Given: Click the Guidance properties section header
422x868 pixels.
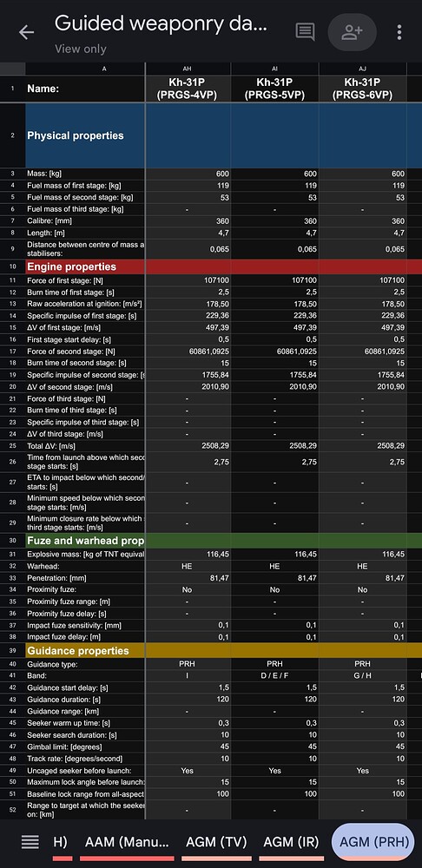Looking at the screenshot, I should click(x=85, y=650).
